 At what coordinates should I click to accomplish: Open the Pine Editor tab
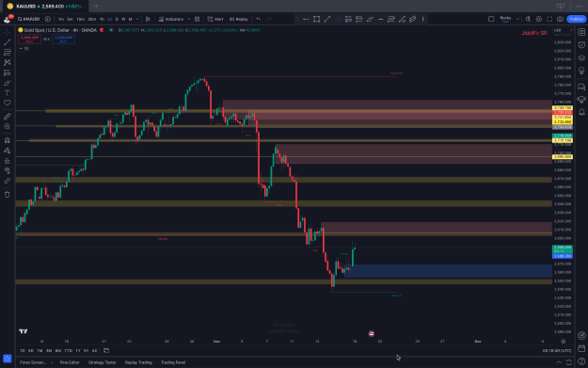tap(70, 362)
